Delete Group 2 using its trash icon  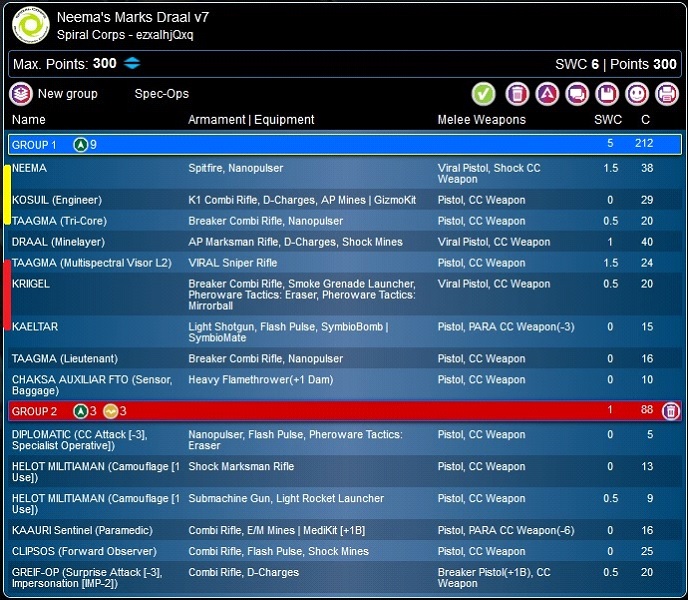pyautogui.click(x=670, y=411)
